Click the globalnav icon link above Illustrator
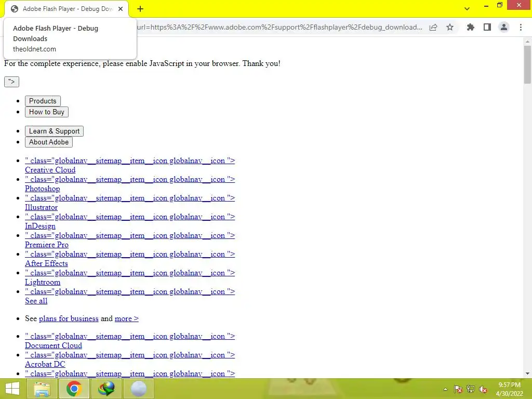 tap(129, 198)
